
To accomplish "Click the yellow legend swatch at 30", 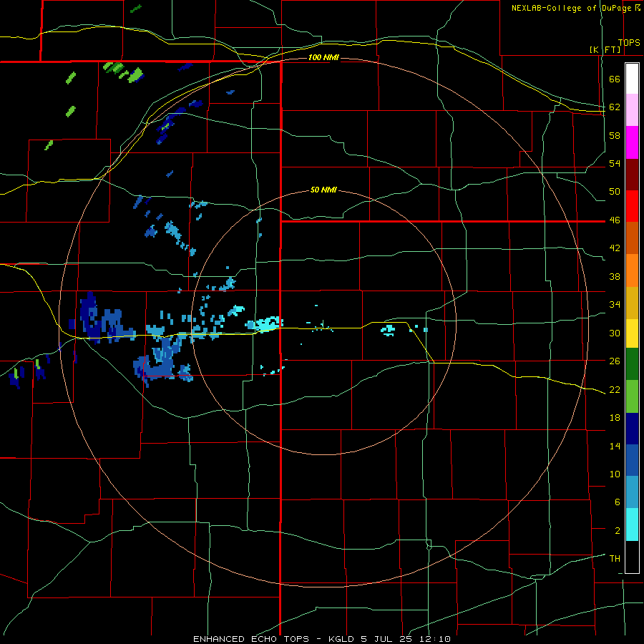I will (632, 333).
